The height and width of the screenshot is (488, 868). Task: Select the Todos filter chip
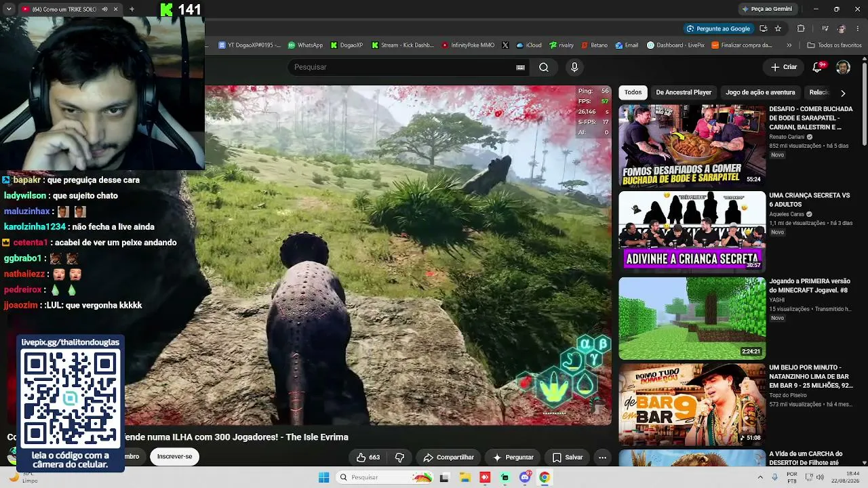coord(633,92)
